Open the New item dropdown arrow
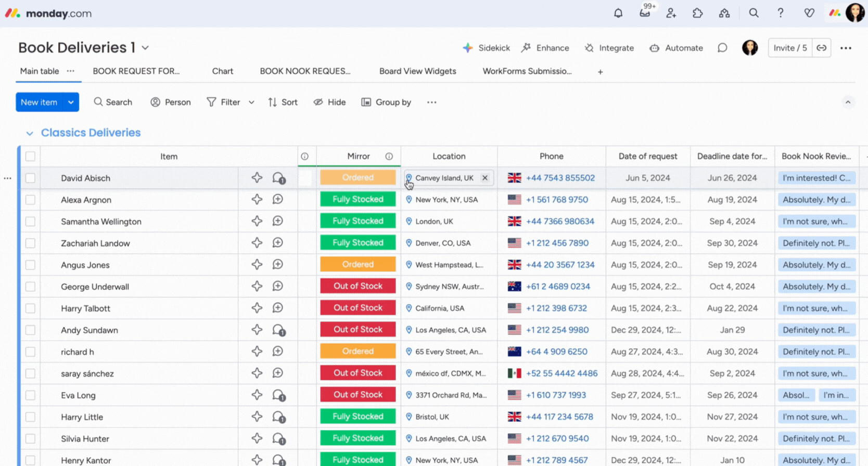 click(71, 102)
